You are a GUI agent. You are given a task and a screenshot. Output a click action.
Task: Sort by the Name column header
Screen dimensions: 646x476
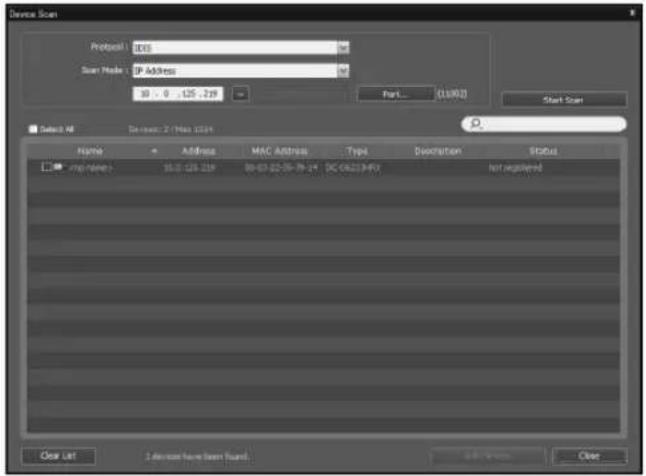[90, 151]
